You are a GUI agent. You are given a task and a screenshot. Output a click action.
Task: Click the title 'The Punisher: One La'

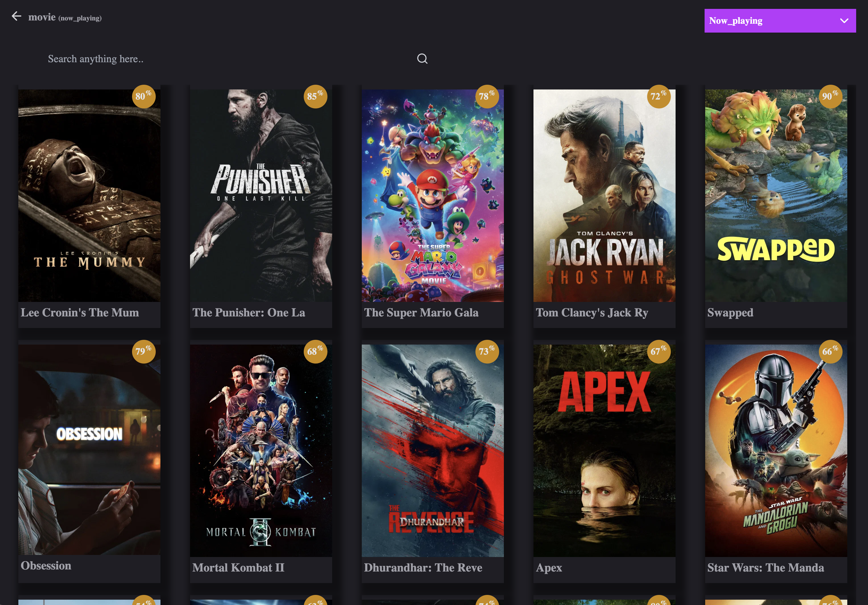click(249, 313)
